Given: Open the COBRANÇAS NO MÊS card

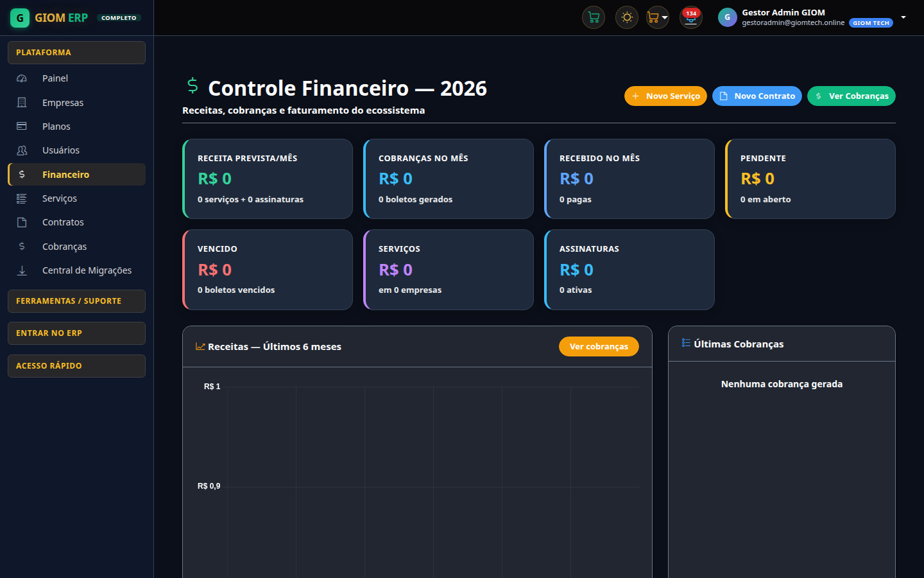Looking at the screenshot, I should (449, 179).
